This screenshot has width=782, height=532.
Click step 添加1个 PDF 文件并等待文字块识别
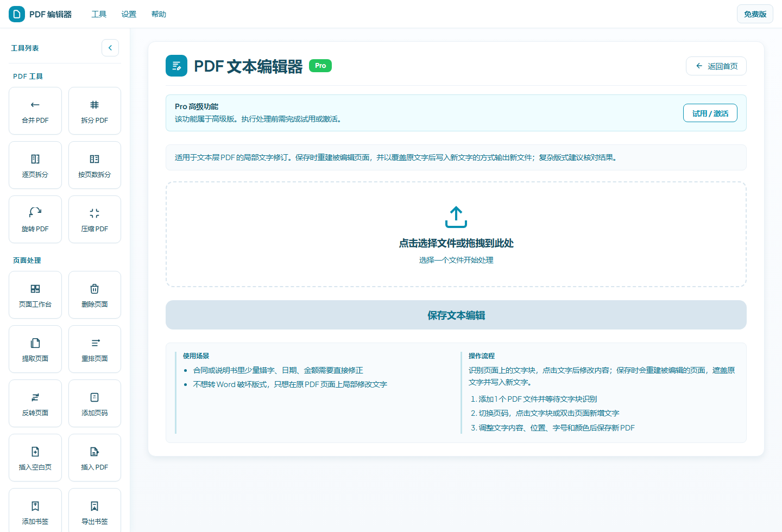(x=538, y=398)
